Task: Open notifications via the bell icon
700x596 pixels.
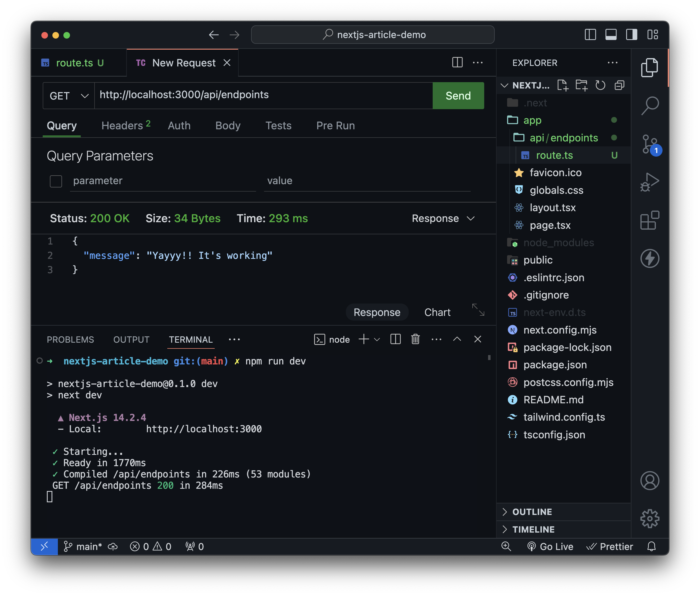Action: click(651, 546)
